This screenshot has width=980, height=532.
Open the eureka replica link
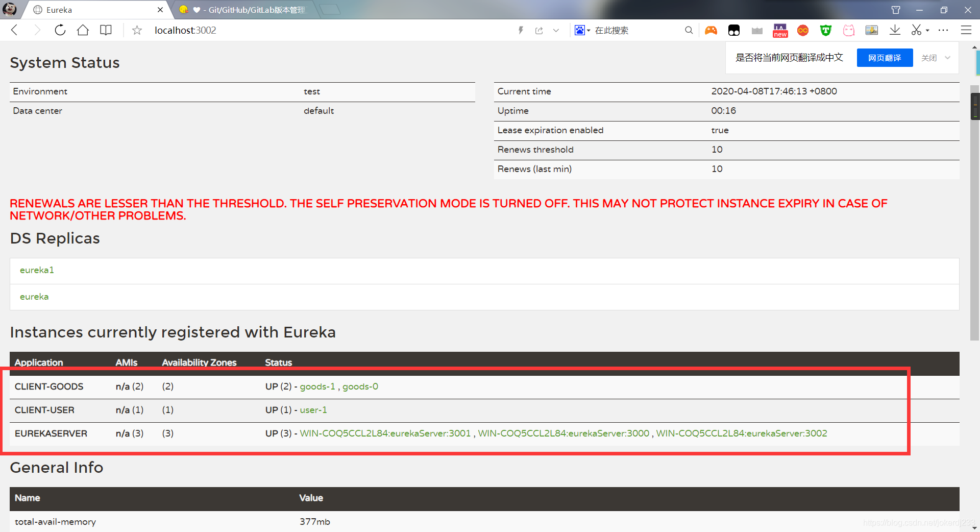pos(34,297)
